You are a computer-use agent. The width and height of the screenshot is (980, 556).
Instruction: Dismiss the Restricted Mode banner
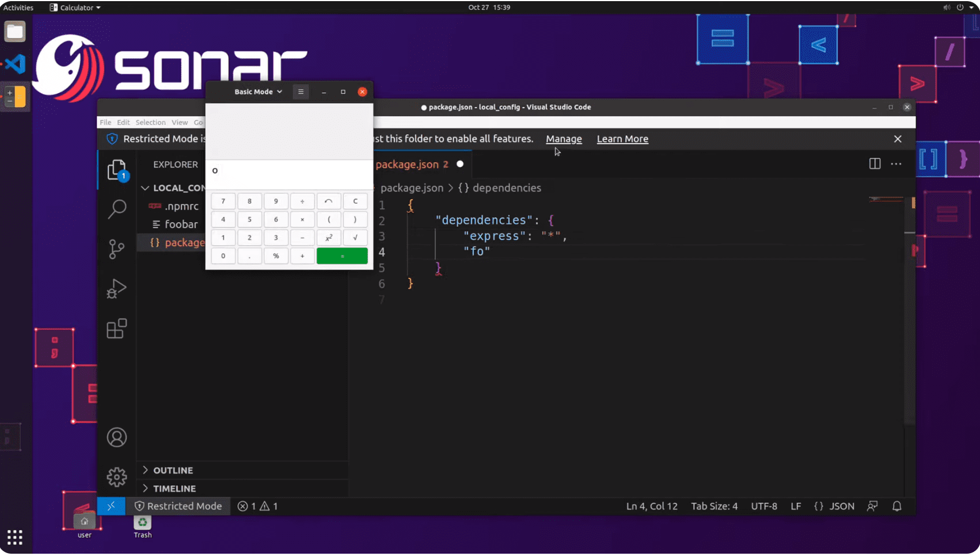tap(898, 139)
